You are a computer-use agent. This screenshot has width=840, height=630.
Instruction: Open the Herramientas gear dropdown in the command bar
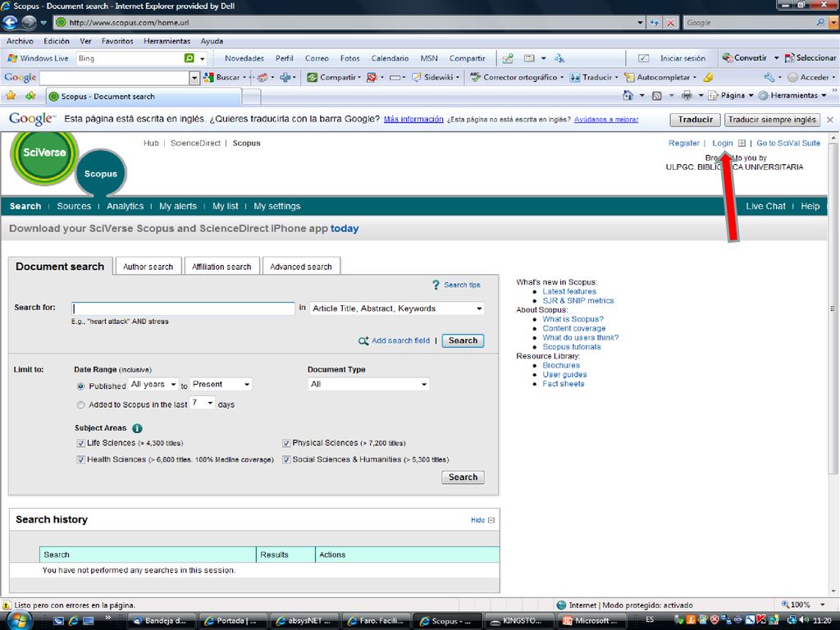[x=792, y=95]
